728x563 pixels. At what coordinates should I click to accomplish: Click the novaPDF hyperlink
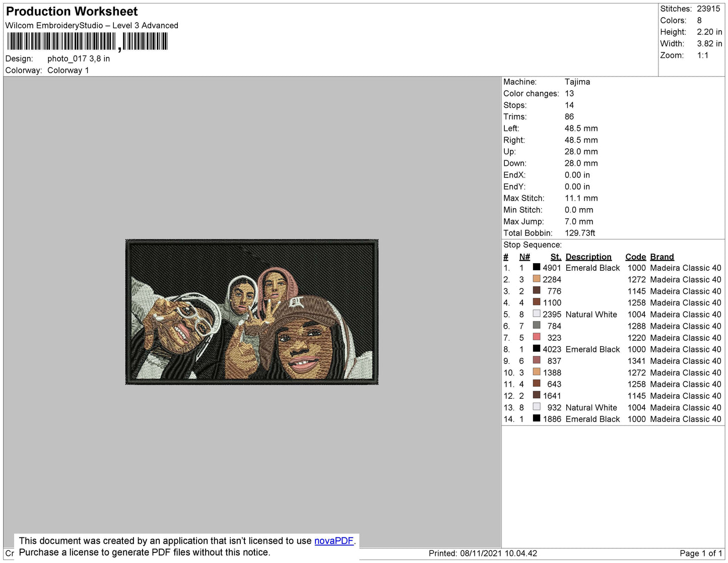pos(334,541)
